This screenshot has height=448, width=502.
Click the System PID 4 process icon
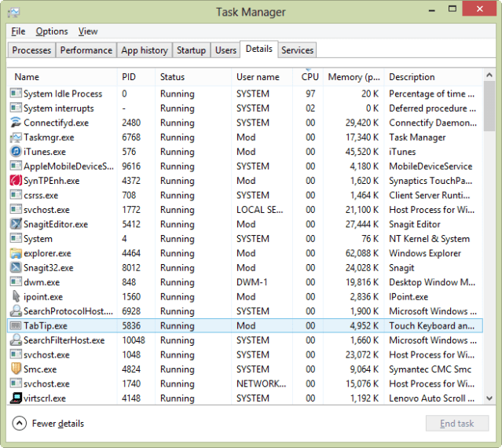tap(16, 239)
